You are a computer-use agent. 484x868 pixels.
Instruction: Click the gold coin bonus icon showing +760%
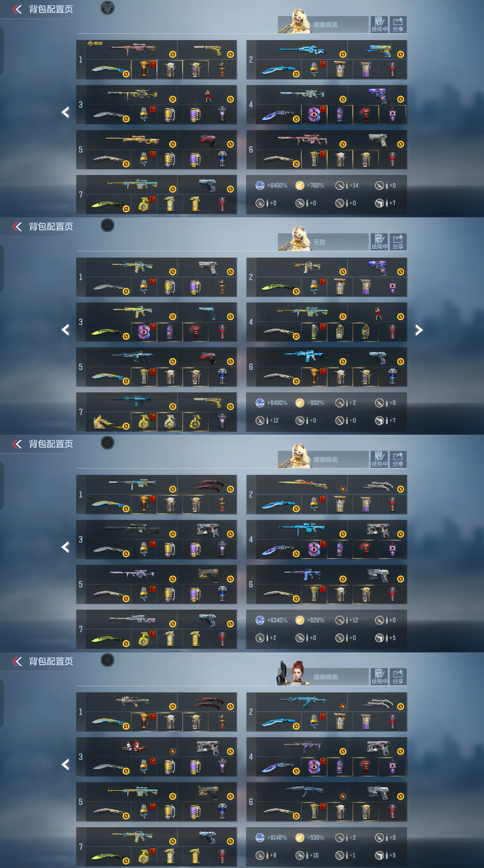click(300, 185)
